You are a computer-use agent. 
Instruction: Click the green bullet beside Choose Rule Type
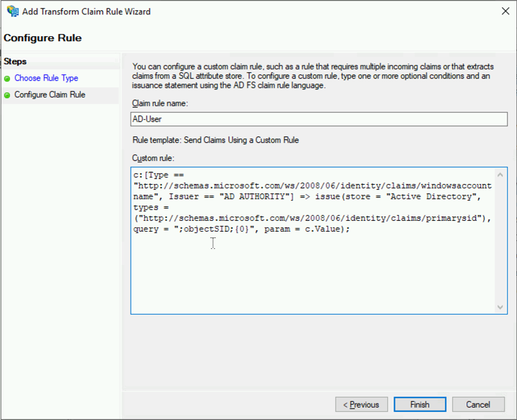pos(7,79)
